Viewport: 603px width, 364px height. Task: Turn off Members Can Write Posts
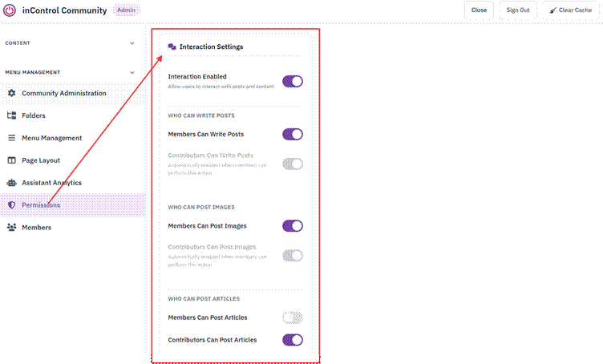(x=293, y=134)
